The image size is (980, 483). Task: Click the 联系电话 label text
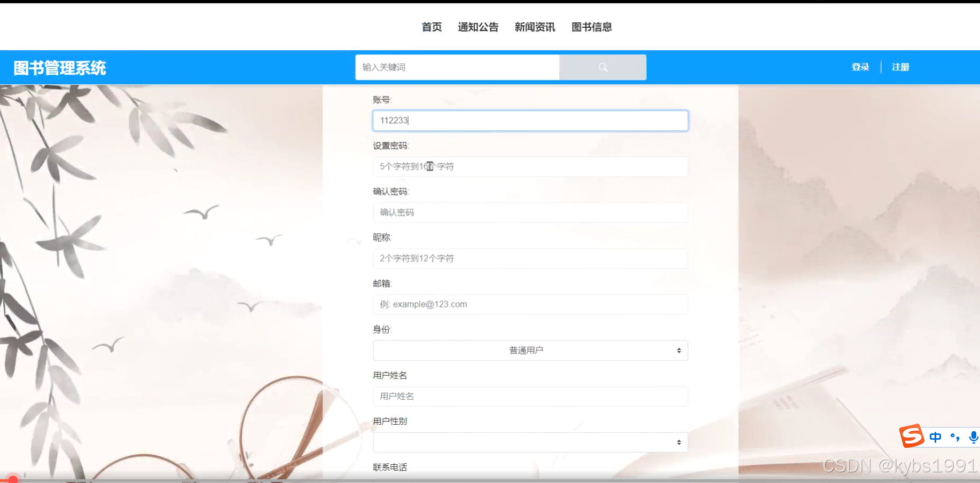click(390, 468)
